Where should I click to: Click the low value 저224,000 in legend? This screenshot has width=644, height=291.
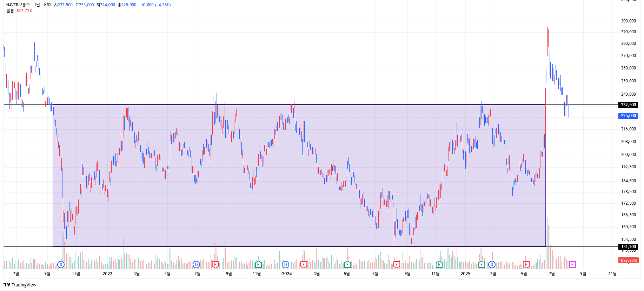pos(106,5)
